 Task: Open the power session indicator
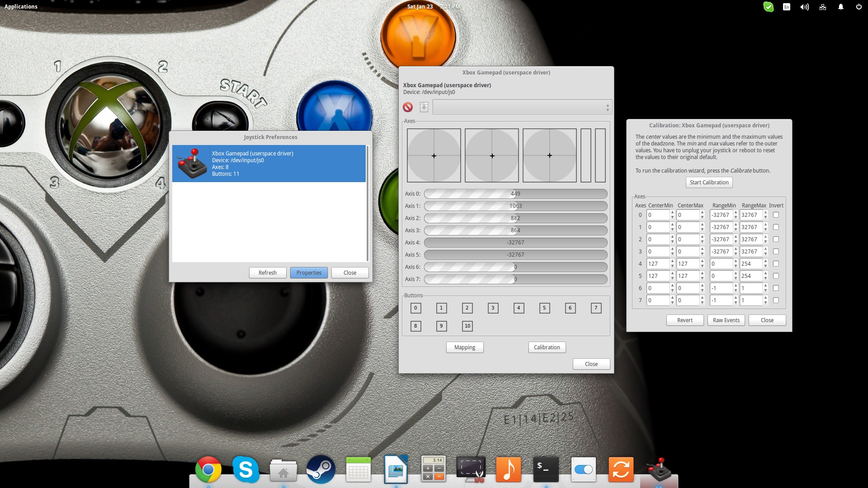(x=859, y=7)
